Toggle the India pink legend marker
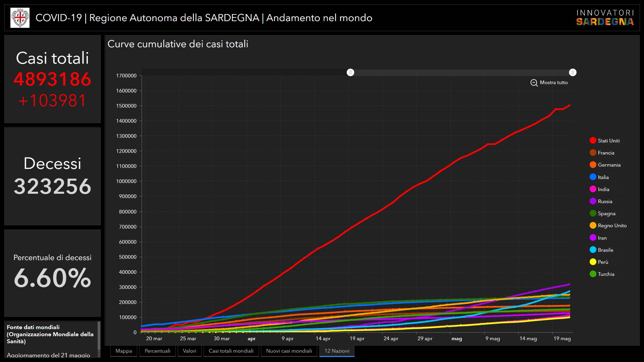644x362 pixels. tap(593, 189)
